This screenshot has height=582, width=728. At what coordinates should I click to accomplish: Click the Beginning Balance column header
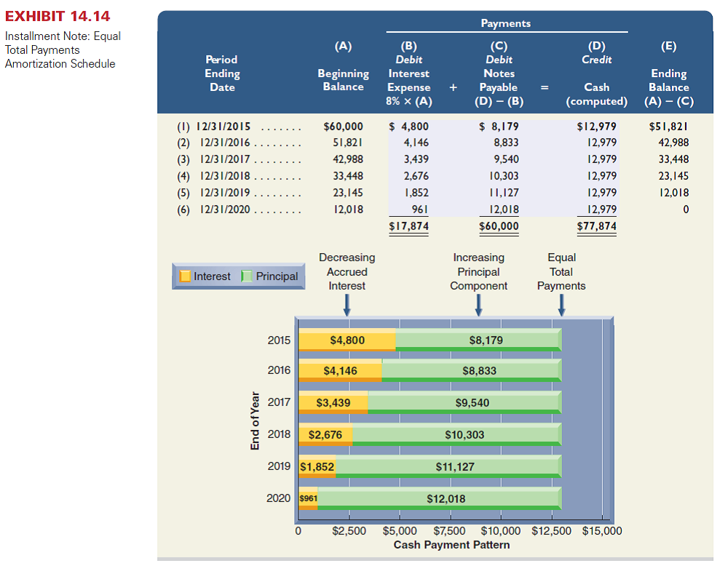(343, 80)
